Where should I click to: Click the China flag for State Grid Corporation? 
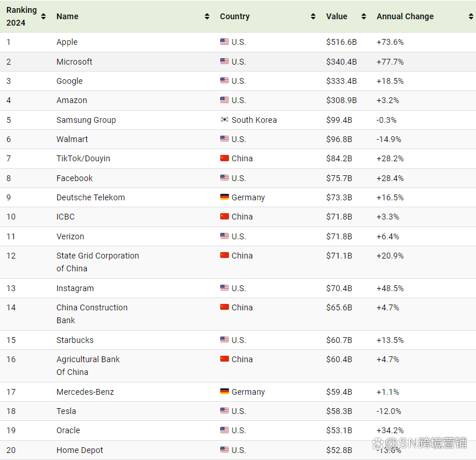pyautogui.click(x=225, y=255)
